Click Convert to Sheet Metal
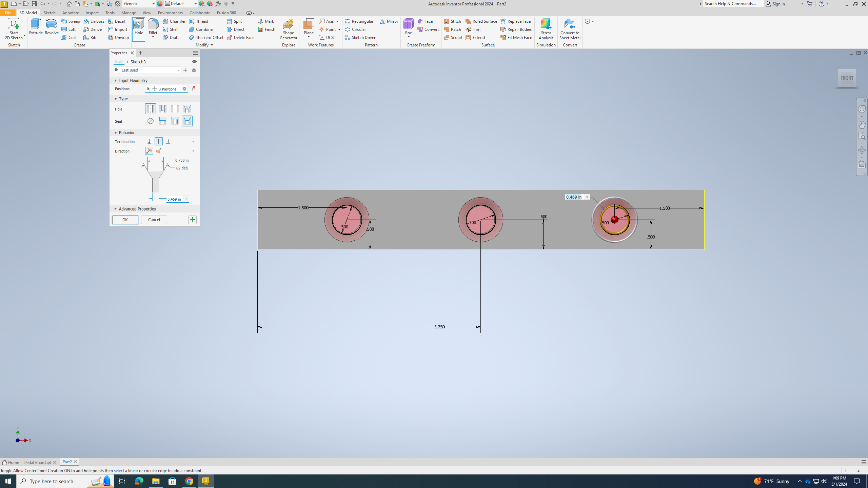The width and height of the screenshot is (868, 488). pos(570,29)
